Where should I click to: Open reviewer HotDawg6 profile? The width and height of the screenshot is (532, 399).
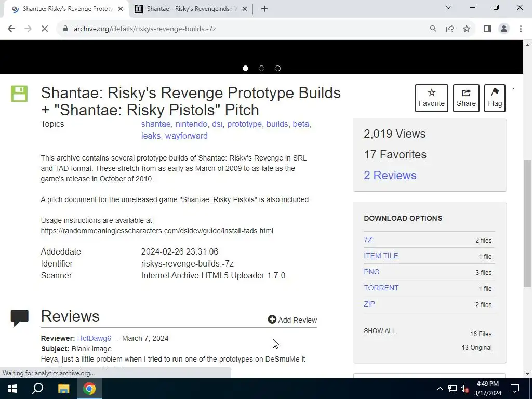click(94, 338)
